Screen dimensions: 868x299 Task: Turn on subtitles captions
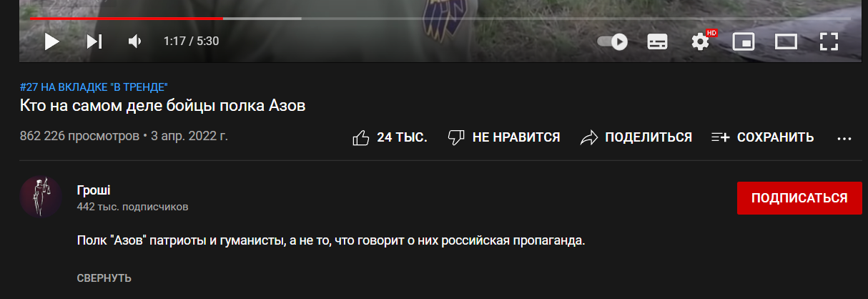tap(657, 41)
